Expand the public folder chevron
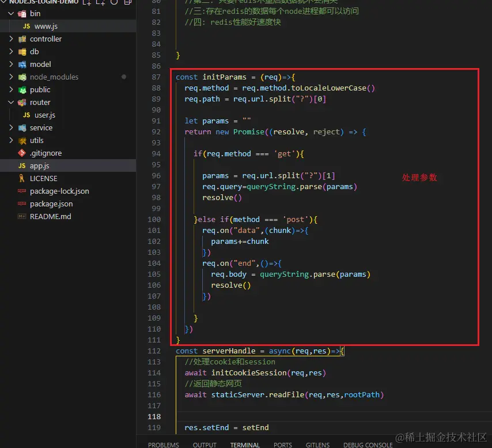This screenshot has height=448, width=492. click(x=11, y=90)
